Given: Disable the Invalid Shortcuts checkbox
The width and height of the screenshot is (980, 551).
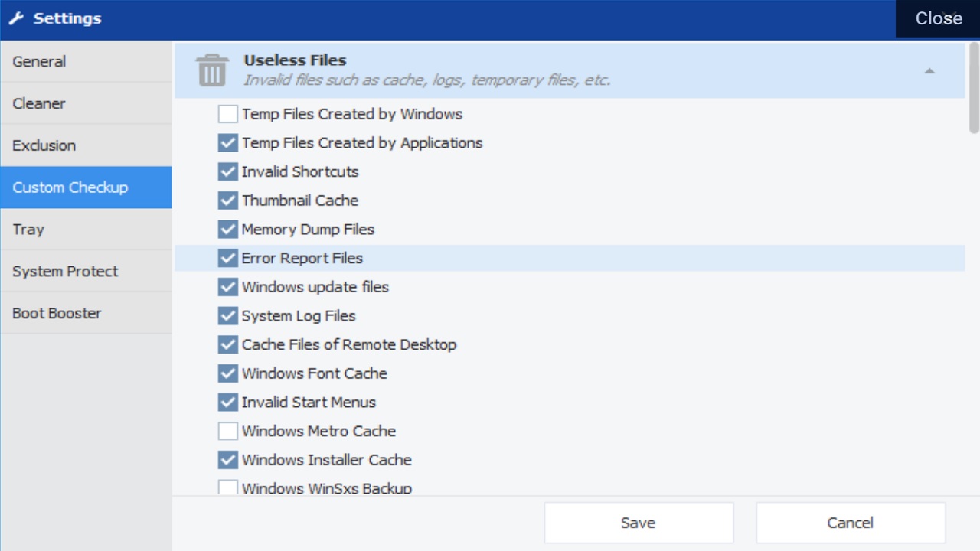Looking at the screenshot, I should [x=227, y=171].
